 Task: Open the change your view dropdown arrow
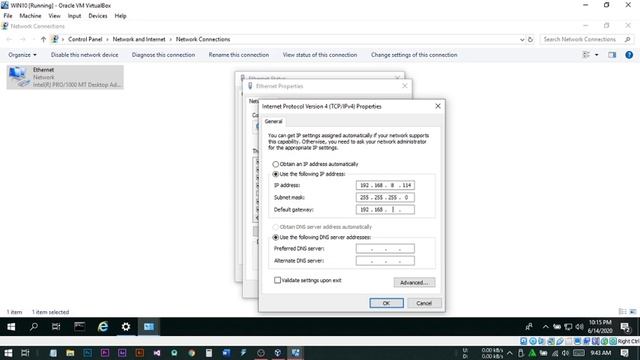[x=596, y=55]
